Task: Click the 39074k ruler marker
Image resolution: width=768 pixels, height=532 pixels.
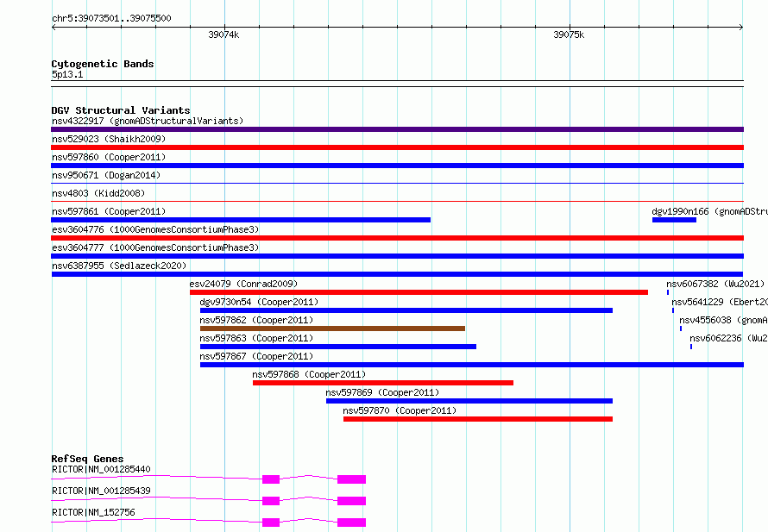Action: 223,34
